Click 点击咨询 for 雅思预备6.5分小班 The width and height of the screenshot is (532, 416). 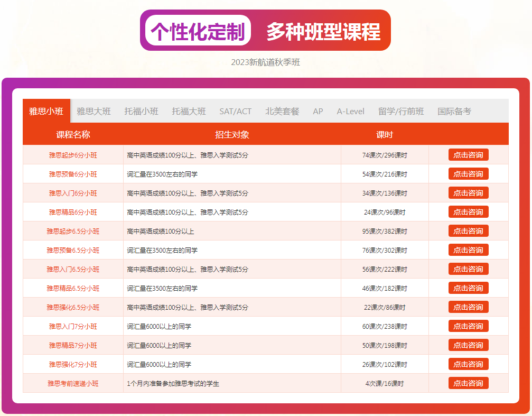coord(468,250)
